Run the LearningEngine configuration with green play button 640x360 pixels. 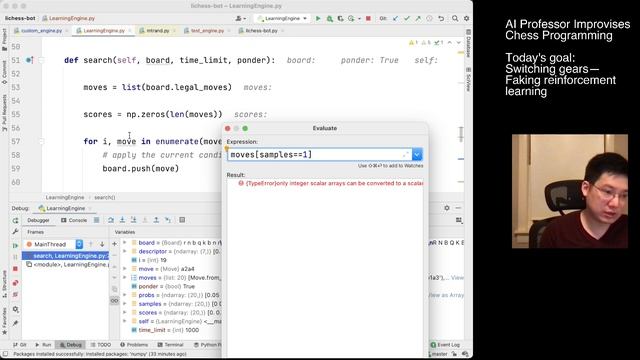click(x=318, y=18)
